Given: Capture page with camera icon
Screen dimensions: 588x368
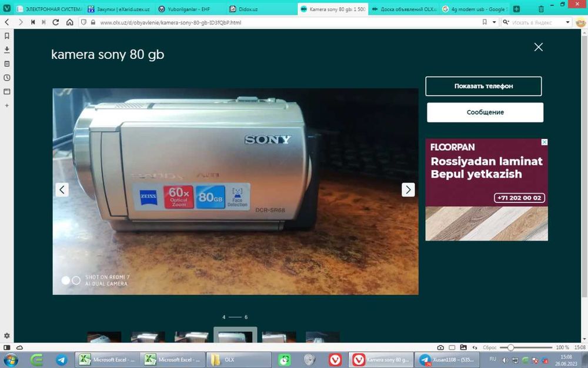Looking at the screenshot, I should [x=440, y=347].
